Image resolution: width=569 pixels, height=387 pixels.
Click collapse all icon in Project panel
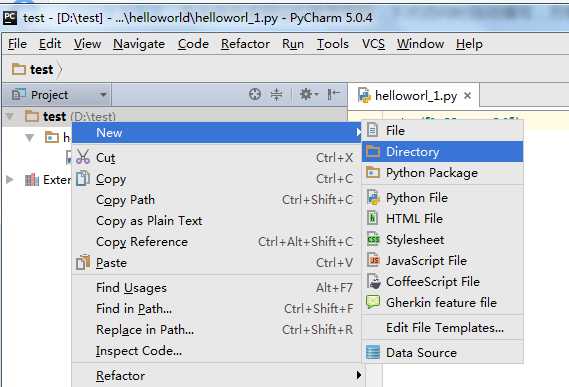(x=277, y=94)
